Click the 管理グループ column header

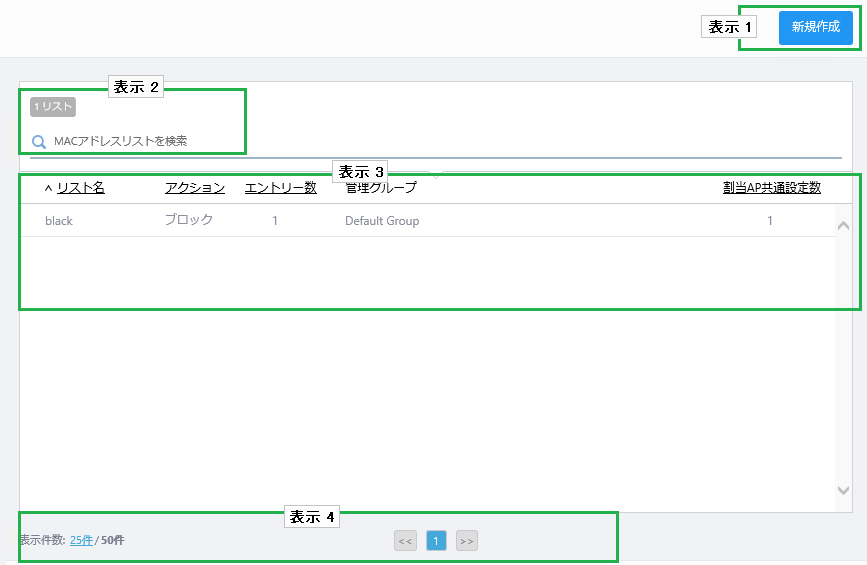coord(381,188)
